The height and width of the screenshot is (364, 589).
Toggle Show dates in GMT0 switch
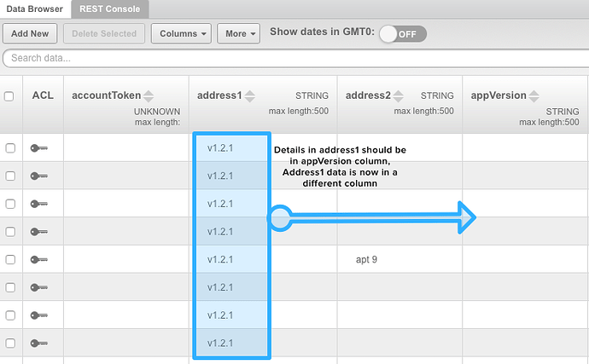point(403,34)
